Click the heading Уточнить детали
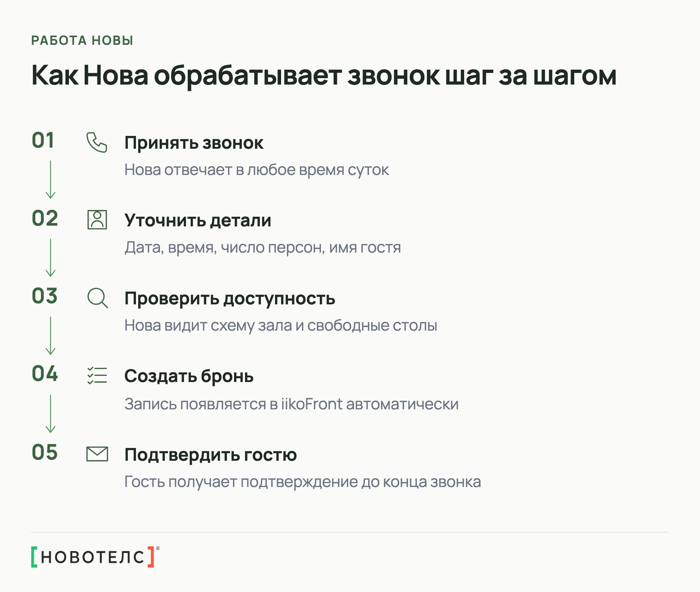 point(198,220)
